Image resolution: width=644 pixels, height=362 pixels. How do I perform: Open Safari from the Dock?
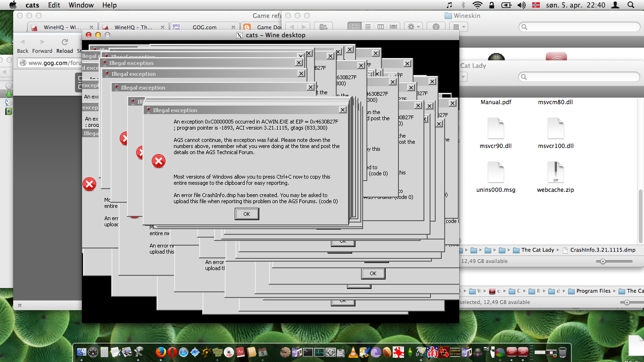[x=184, y=352]
